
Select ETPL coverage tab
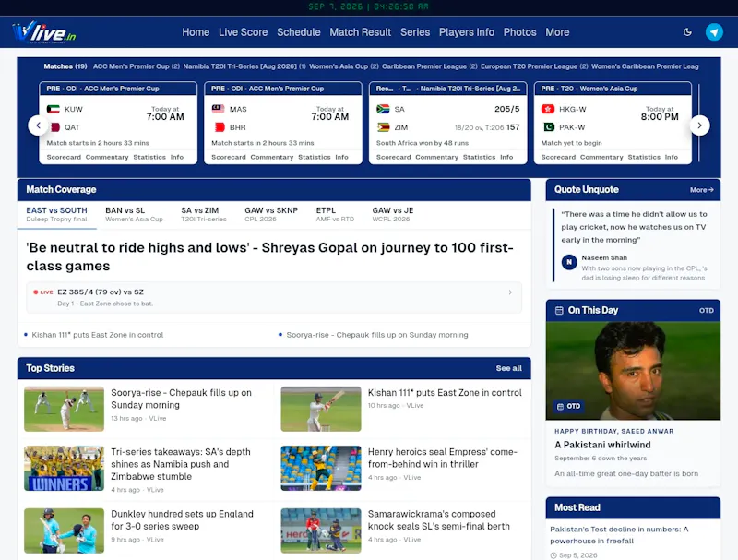point(335,214)
